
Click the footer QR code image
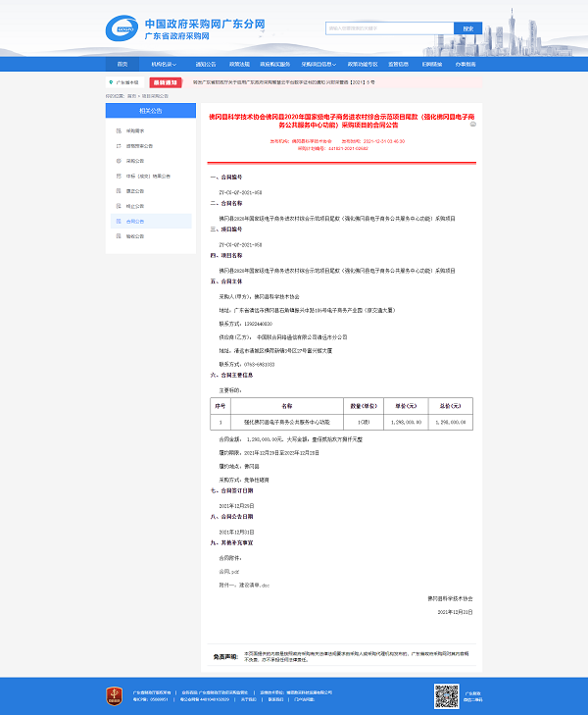coord(446,696)
